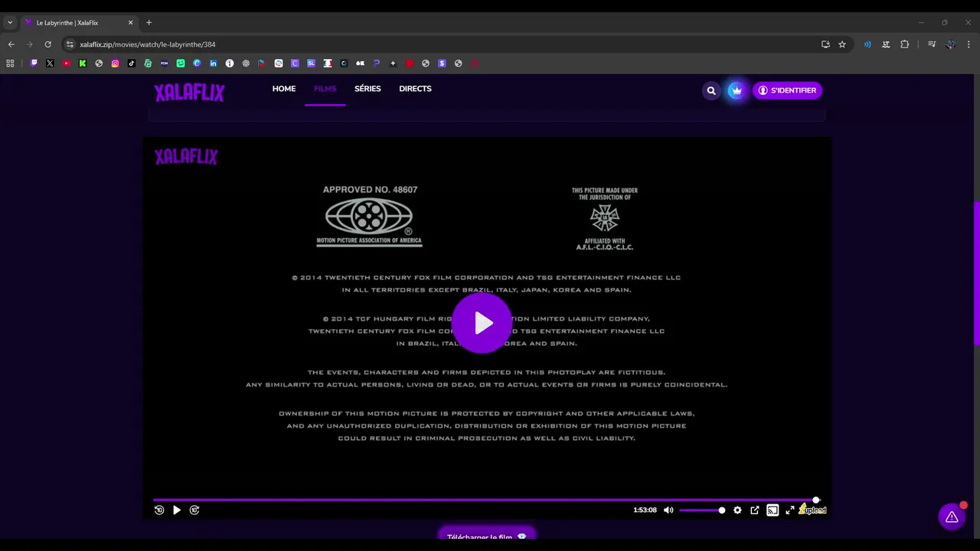Open the SÉRIES nav item
The height and width of the screenshot is (551, 980).
coord(367,89)
